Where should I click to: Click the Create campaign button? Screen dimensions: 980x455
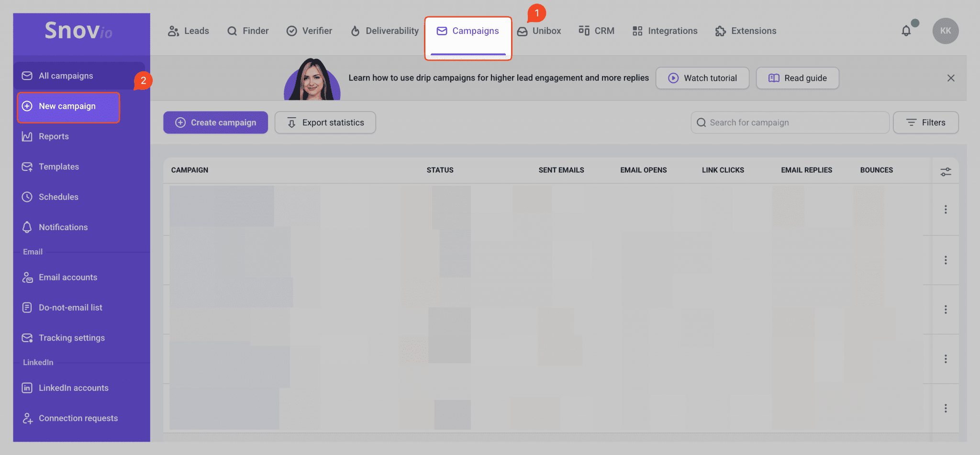(x=215, y=122)
